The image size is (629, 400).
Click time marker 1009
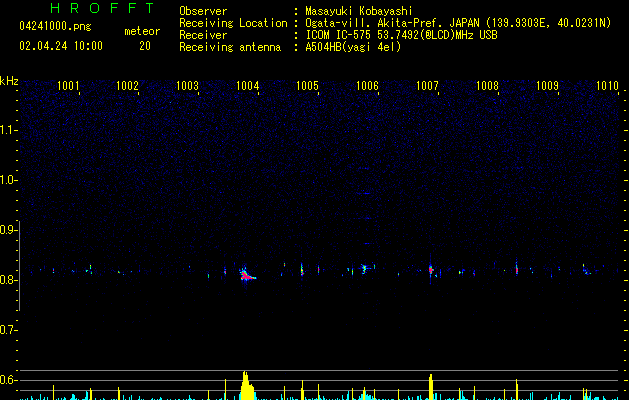click(547, 86)
